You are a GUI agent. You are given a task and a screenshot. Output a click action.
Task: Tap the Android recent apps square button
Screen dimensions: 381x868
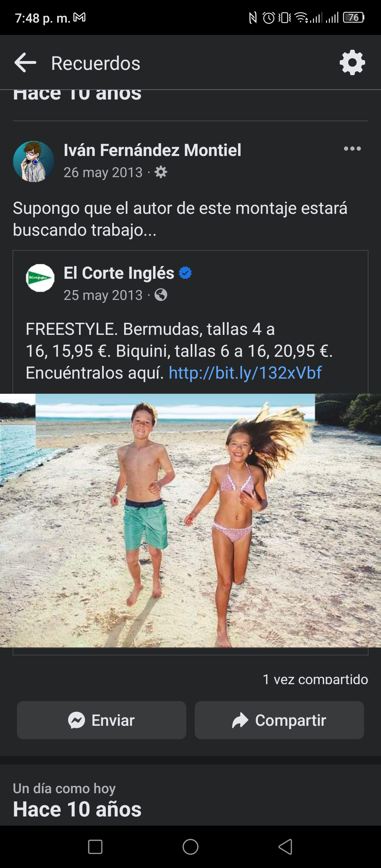(x=95, y=847)
